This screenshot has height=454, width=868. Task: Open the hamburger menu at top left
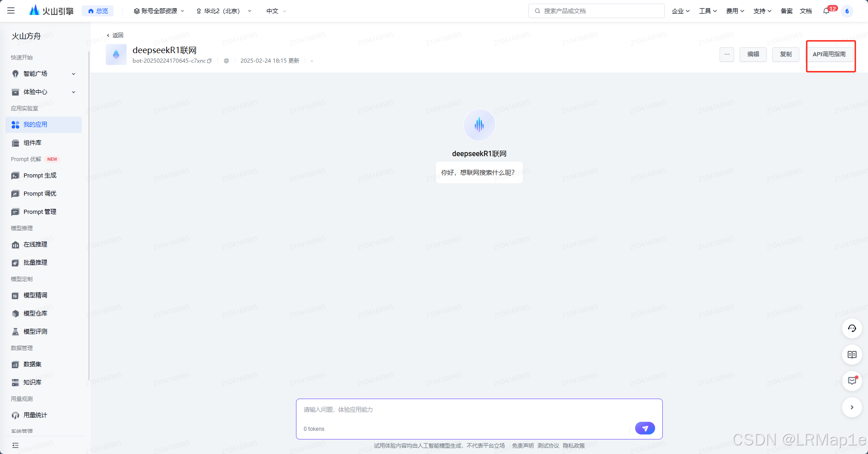point(11,10)
